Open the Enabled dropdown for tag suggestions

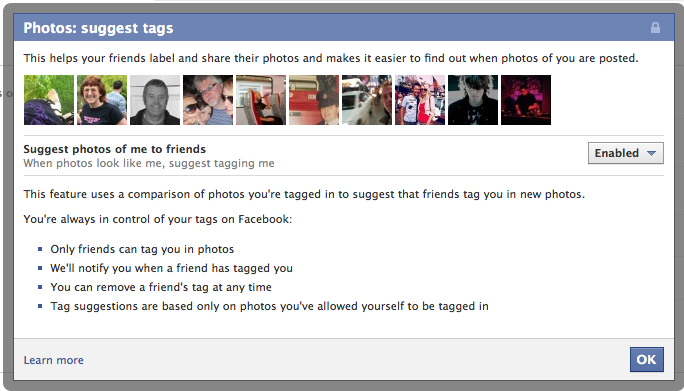pos(626,153)
